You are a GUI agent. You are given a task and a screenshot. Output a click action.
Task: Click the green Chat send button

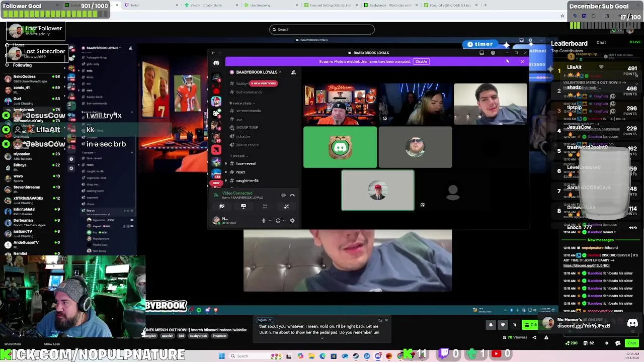(632, 343)
